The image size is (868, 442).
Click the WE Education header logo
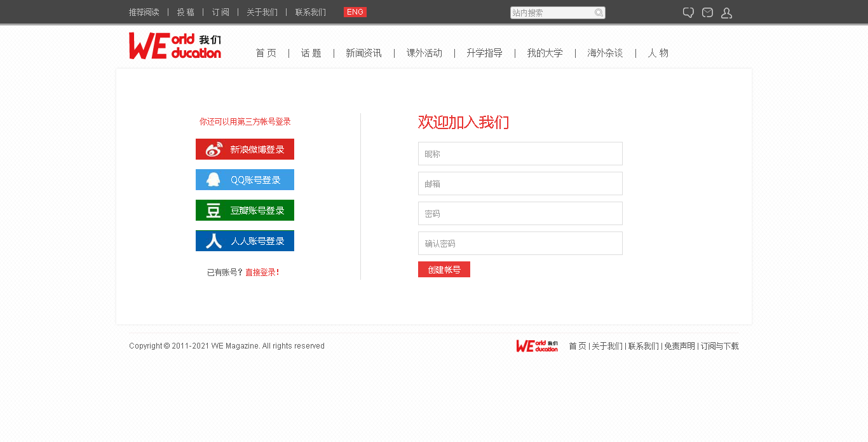[x=175, y=46]
